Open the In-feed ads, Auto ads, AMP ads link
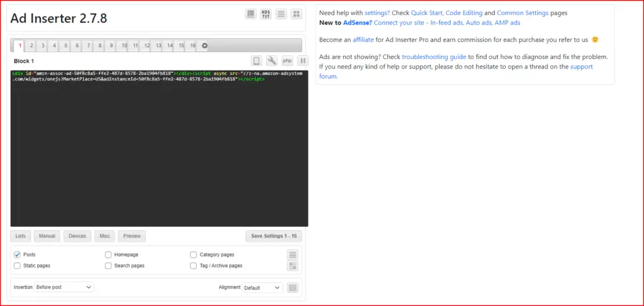This screenshot has height=306, width=644. tap(475, 23)
